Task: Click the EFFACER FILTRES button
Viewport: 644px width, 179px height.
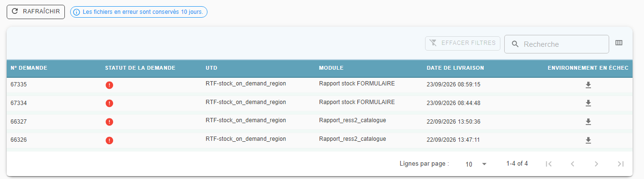Action: tap(463, 43)
